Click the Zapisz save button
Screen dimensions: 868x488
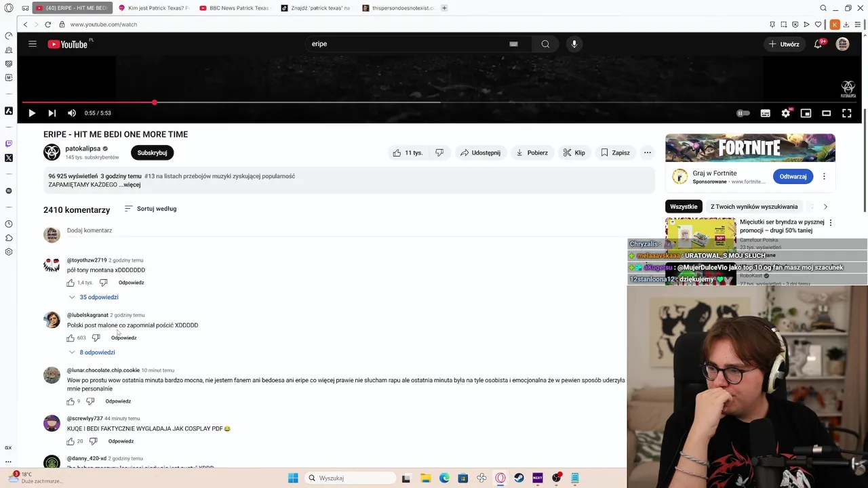(x=615, y=152)
